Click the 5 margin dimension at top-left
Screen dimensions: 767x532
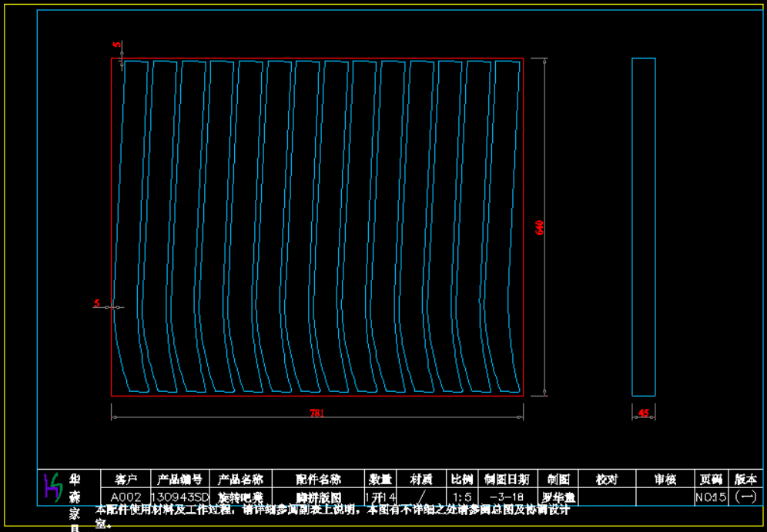tap(116, 45)
